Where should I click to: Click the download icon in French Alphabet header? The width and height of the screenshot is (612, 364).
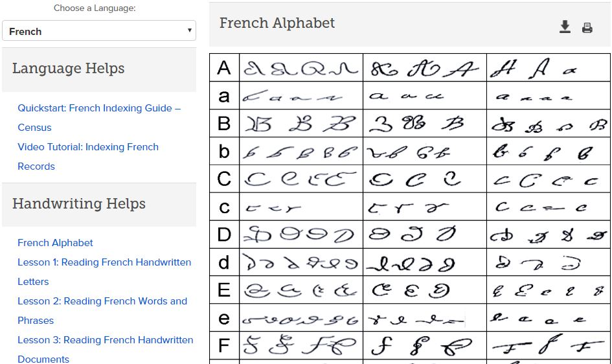565,27
